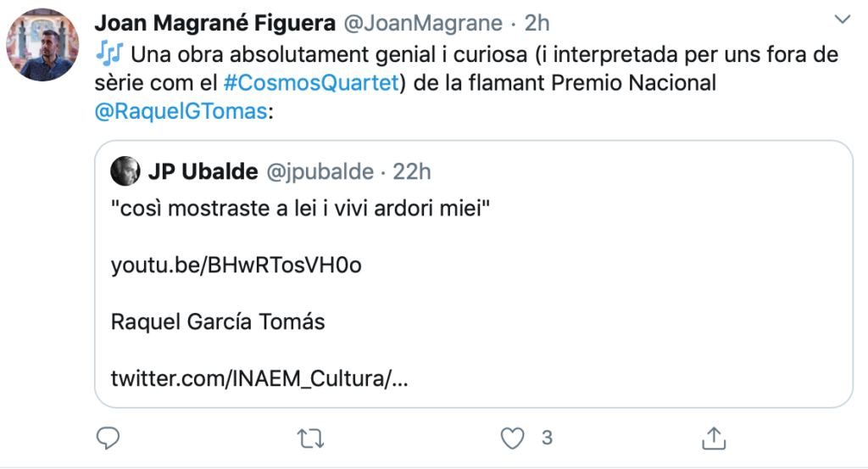Click the share upload icon
This screenshot has height=469, width=868.
pyautogui.click(x=712, y=438)
